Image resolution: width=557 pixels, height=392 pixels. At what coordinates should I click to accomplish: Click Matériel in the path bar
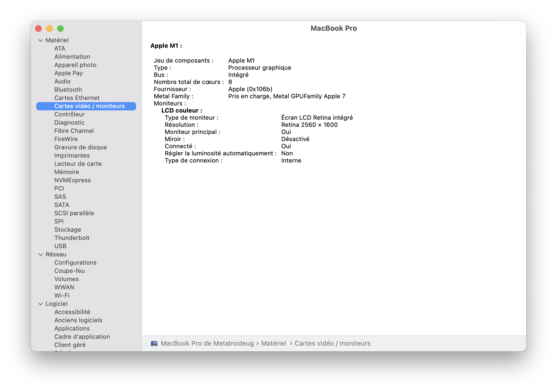coord(274,343)
